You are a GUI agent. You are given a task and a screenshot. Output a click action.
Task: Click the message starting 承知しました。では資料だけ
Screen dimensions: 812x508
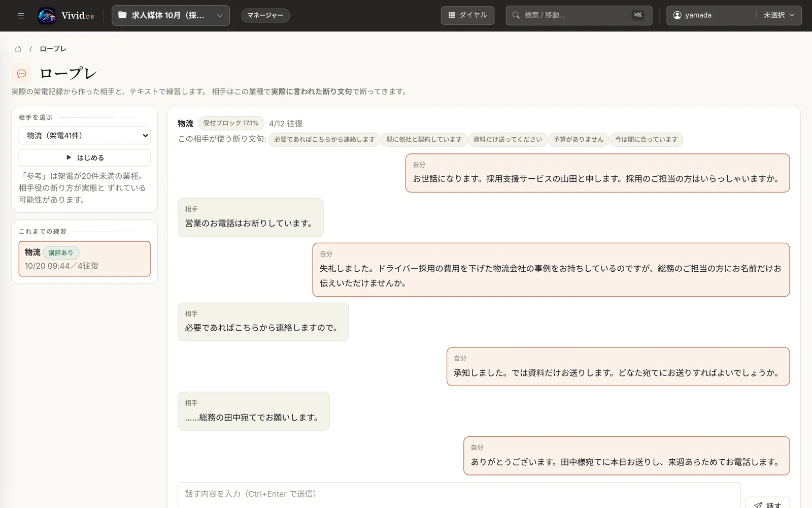[x=618, y=366]
